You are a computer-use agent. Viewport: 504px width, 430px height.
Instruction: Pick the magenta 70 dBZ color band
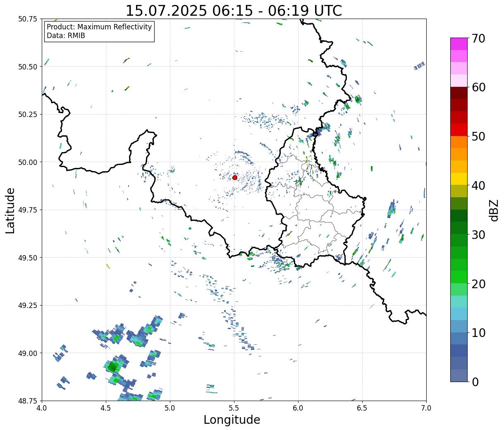pos(459,44)
